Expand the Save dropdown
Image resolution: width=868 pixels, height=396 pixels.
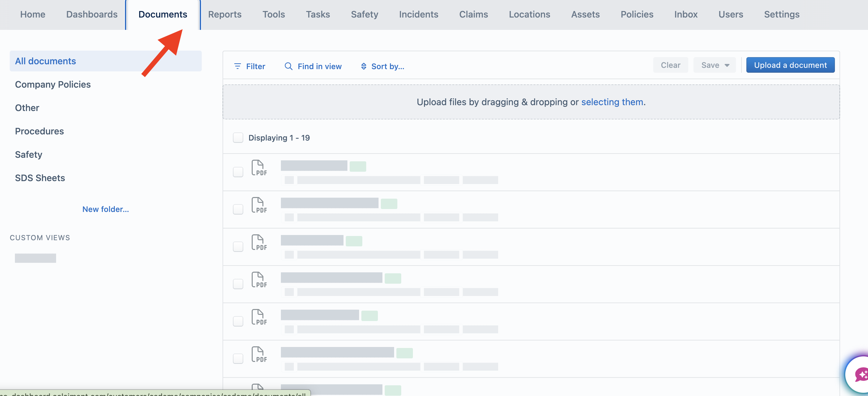click(715, 65)
